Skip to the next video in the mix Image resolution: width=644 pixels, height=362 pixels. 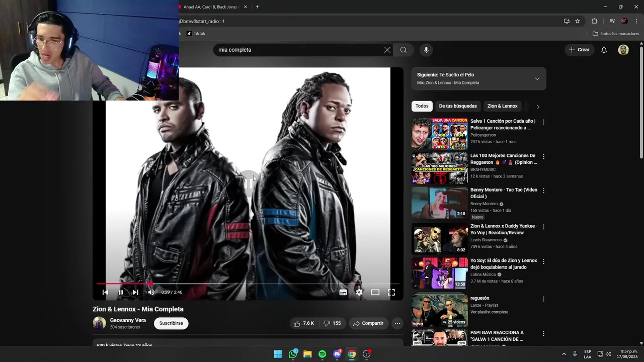135,292
